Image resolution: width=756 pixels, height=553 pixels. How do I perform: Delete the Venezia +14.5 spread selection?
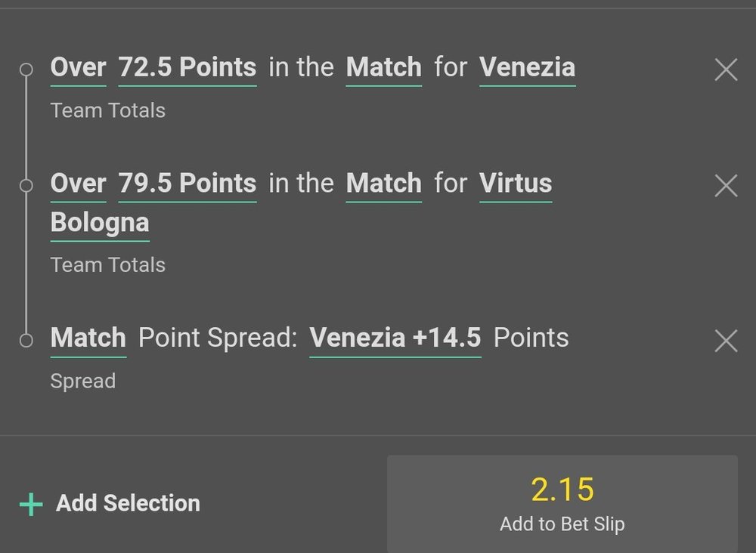[x=726, y=341]
